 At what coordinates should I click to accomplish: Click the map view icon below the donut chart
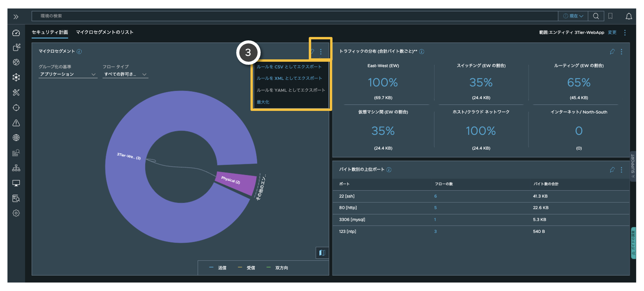coord(322,253)
